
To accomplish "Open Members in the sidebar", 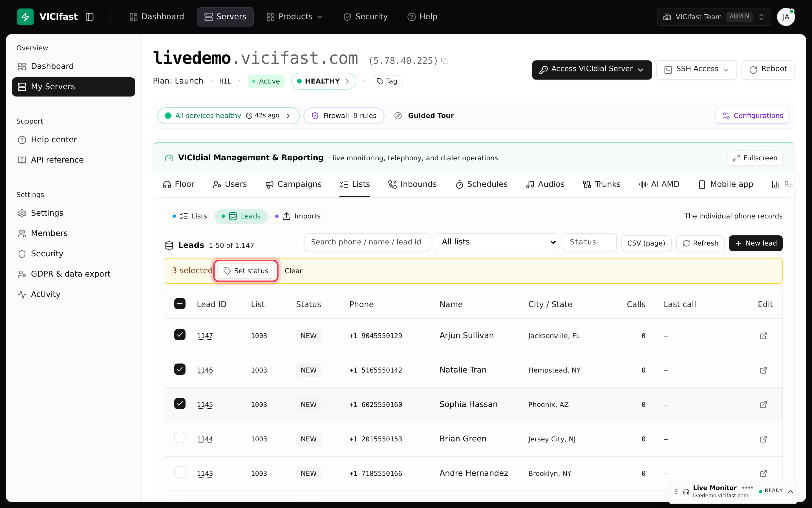I will 74,233.
